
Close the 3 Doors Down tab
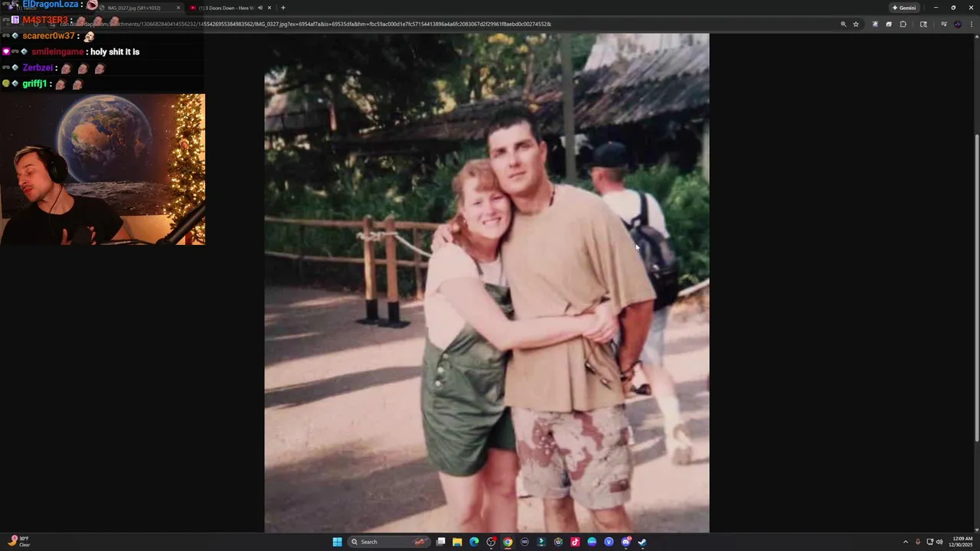(269, 8)
